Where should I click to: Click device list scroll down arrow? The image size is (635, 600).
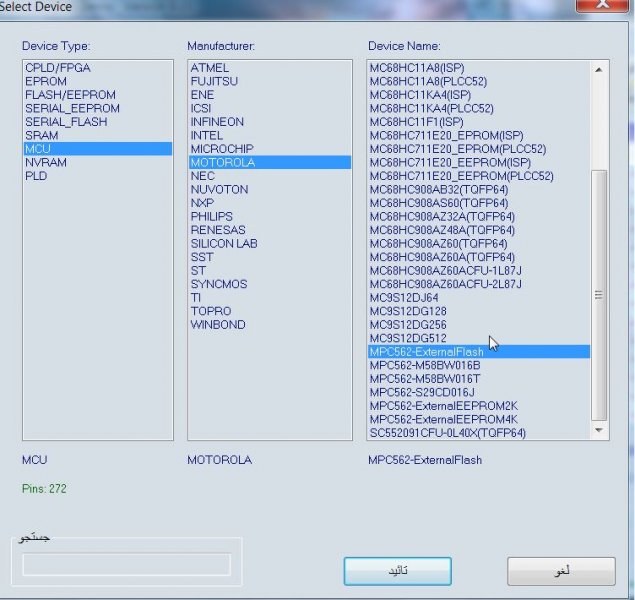click(x=599, y=430)
